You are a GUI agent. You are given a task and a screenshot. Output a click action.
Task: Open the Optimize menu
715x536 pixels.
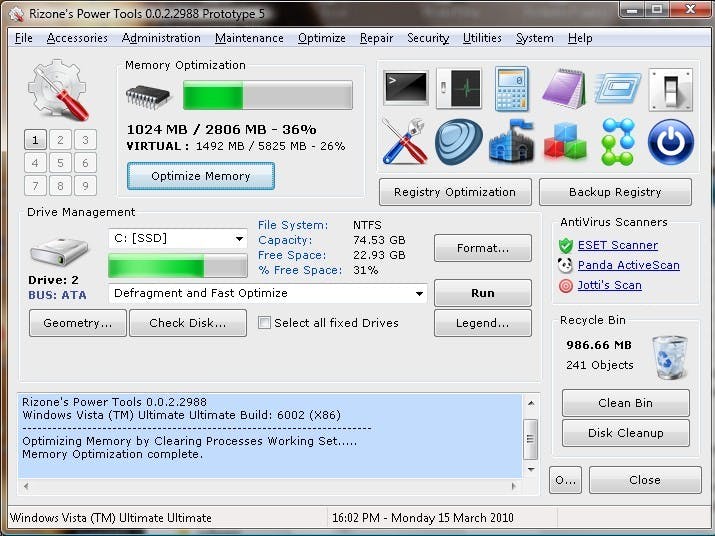click(x=321, y=38)
